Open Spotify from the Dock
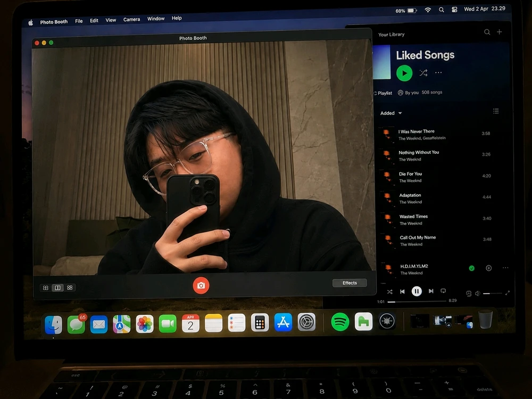 pyautogui.click(x=340, y=321)
